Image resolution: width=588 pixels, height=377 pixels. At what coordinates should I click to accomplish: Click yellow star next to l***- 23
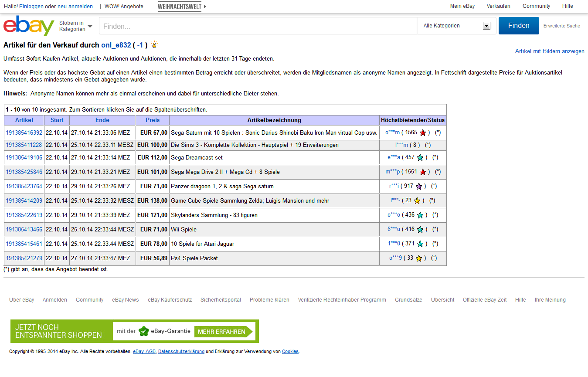[x=417, y=201]
